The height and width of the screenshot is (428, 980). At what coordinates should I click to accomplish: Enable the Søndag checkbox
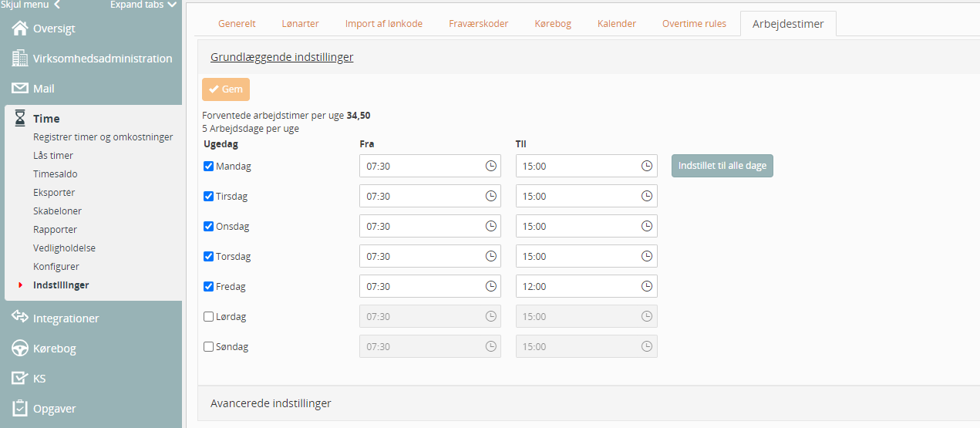[x=208, y=346]
